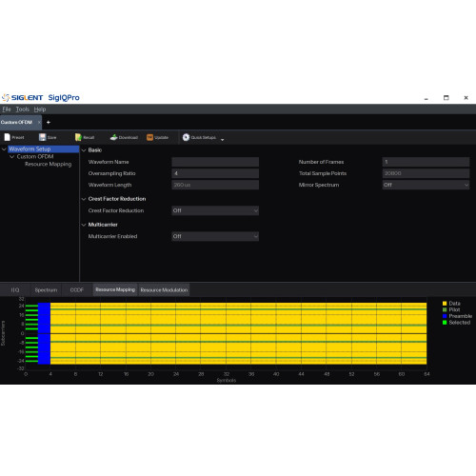Click the bright green Selected legend swatch

pyautogui.click(x=445, y=323)
